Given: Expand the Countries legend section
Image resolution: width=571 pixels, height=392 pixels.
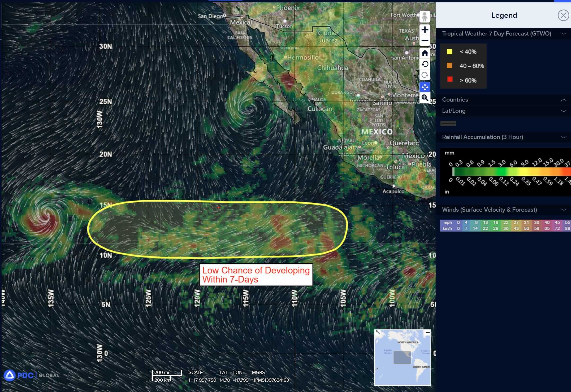Looking at the screenshot, I should point(564,100).
